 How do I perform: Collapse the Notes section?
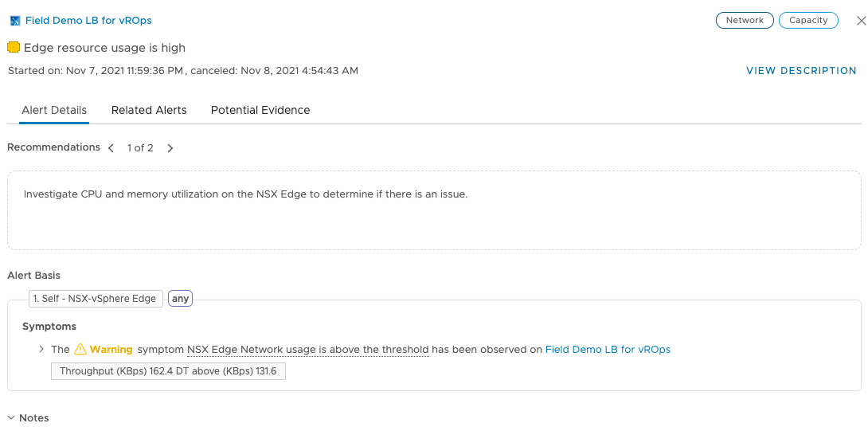coord(11,418)
